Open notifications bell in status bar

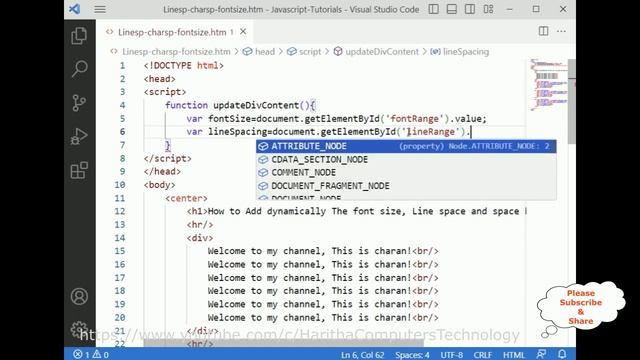pyautogui.click(x=562, y=354)
